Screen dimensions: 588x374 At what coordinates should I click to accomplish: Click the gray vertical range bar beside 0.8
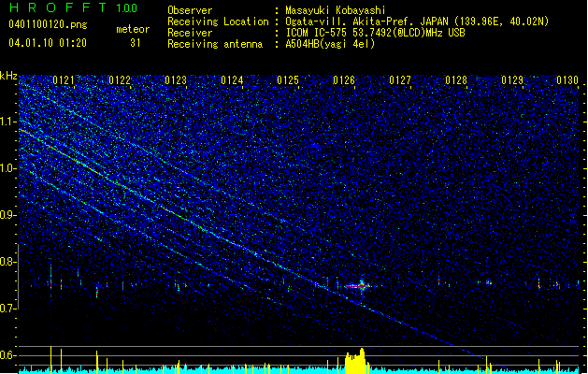19,277
